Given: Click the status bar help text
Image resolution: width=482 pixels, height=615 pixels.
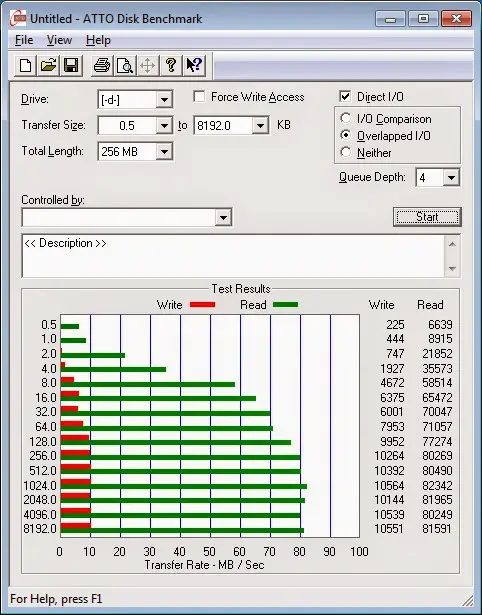Looking at the screenshot, I should pos(56,599).
